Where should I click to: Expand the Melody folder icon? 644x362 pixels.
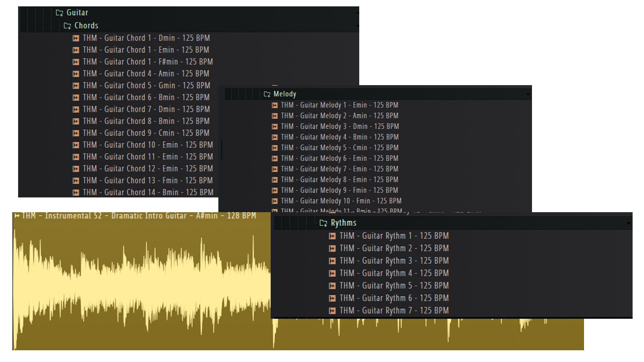pos(267,94)
